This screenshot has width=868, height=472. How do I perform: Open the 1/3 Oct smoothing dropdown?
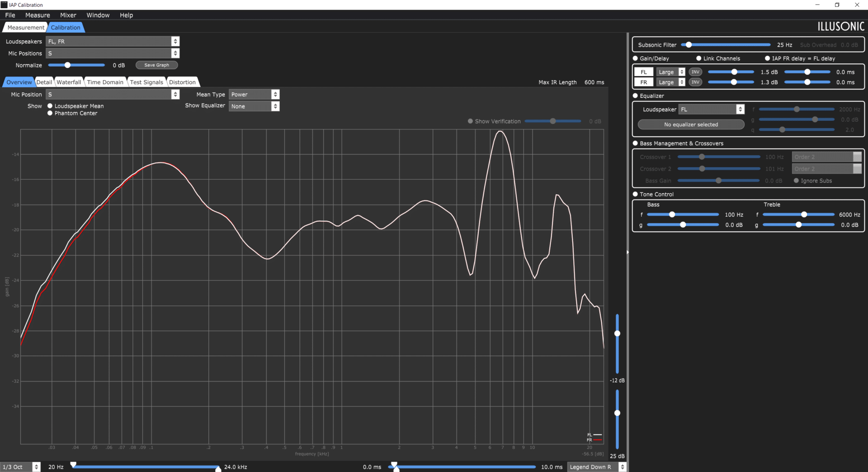click(20, 467)
